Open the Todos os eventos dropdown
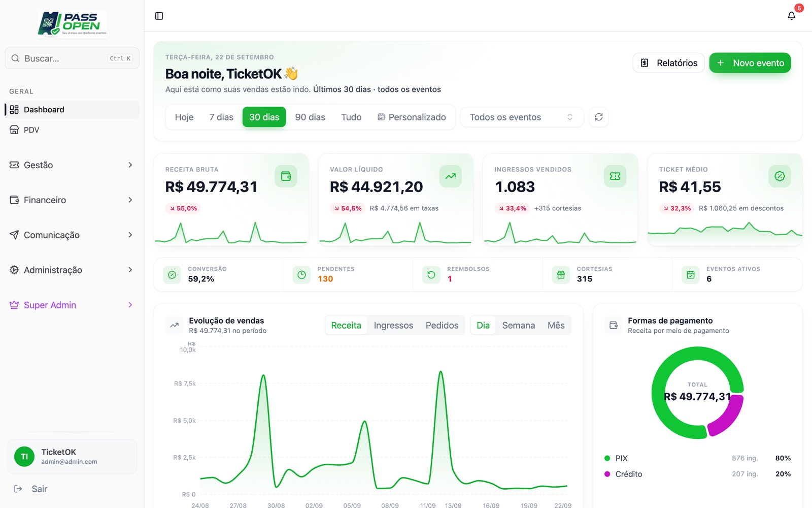 coord(522,117)
